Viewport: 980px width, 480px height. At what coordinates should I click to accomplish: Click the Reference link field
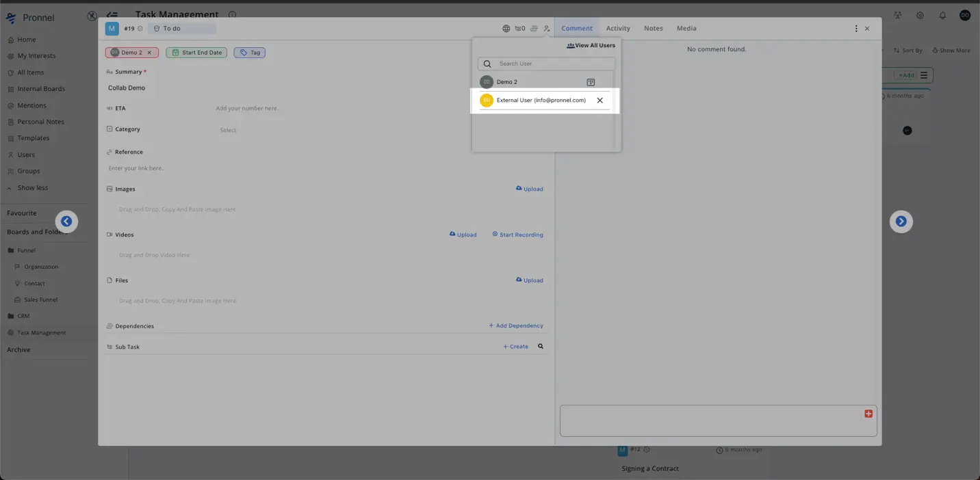(136, 168)
